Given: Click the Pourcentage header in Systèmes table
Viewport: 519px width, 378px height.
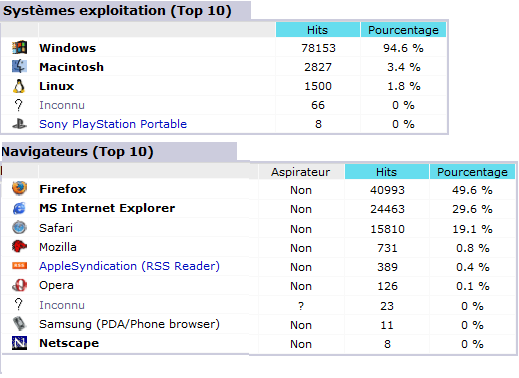Looking at the screenshot, I should point(403,30).
